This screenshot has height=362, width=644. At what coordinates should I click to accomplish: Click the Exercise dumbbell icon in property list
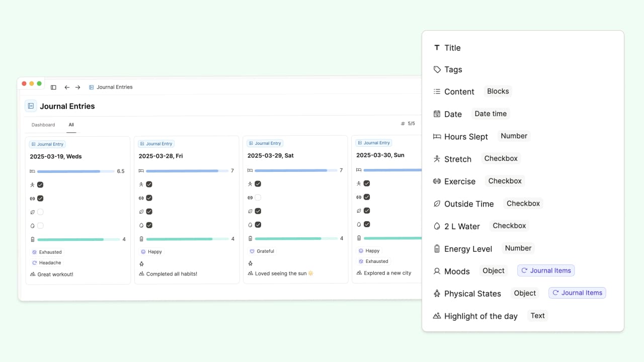437,181
